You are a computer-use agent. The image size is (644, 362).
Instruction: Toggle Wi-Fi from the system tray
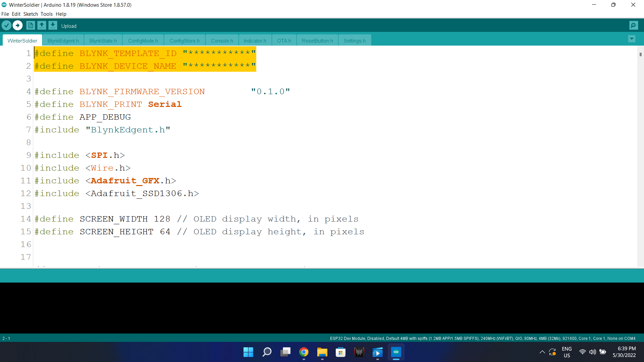(x=582, y=352)
